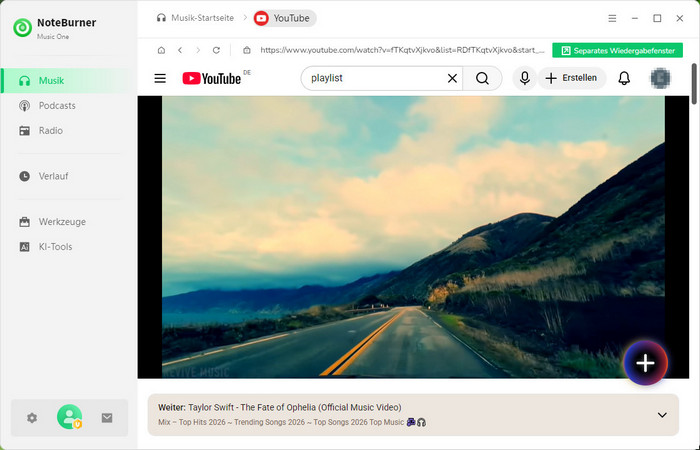Open YouTube notifications bell

point(624,79)
